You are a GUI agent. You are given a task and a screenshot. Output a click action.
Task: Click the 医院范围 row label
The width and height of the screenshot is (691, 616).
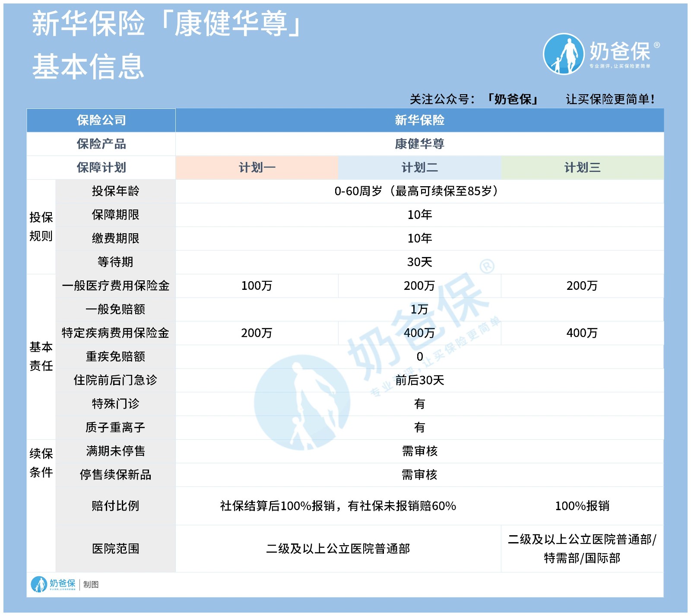(x=115, y=549)
